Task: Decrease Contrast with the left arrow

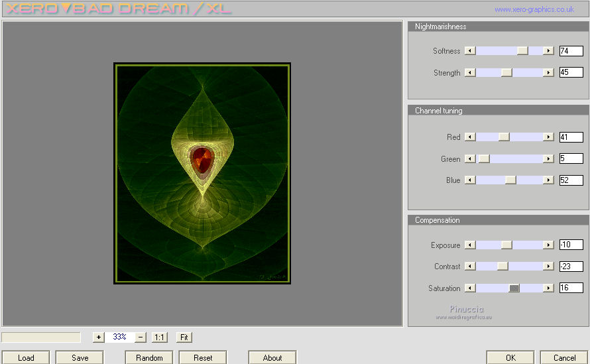Action: (470, 266)
